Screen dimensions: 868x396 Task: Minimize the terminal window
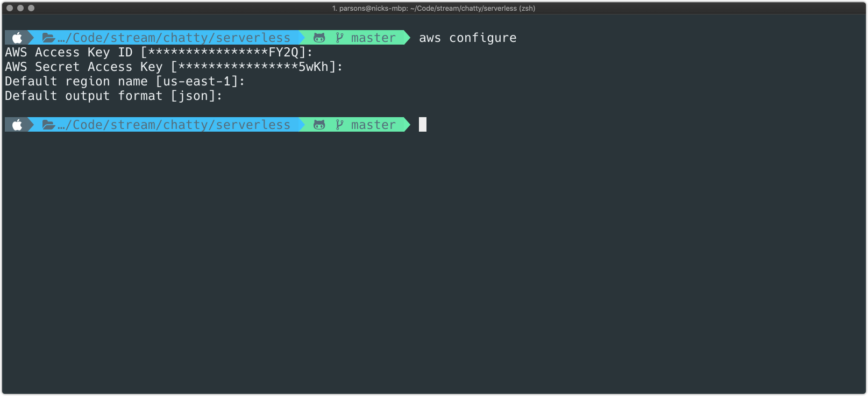tap(20, 8)
